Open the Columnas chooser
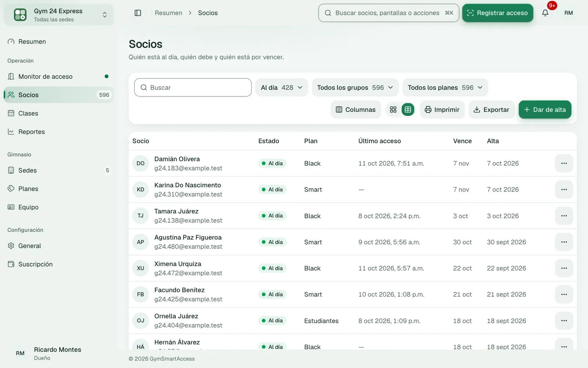Image resolution: width=588 pixels, height=368 pixels. click(x=356, y=110)
